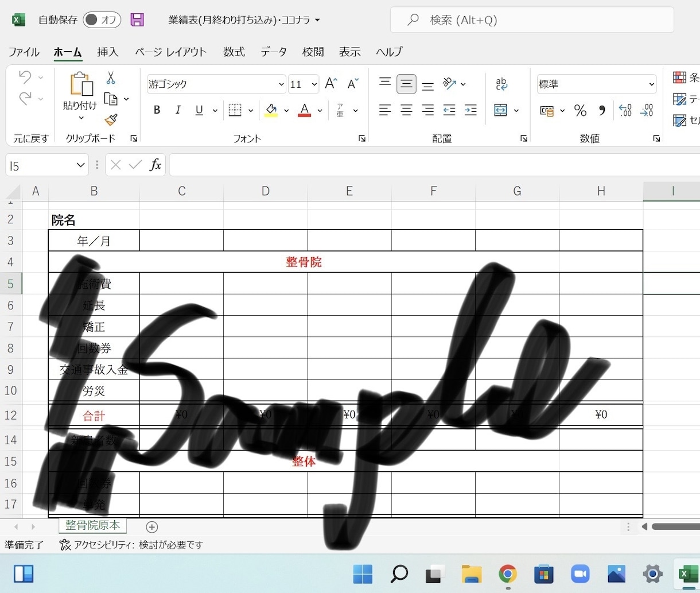
Task: Click the search box in title bar
Action: coord(532,20)
